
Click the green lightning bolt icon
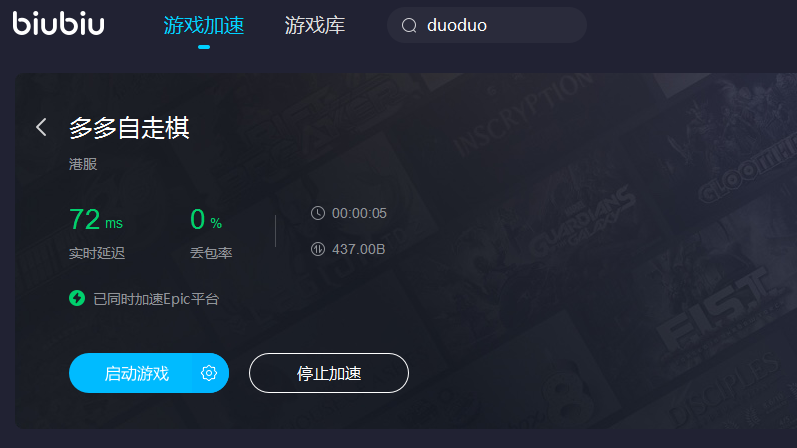(x=77, y=298)
